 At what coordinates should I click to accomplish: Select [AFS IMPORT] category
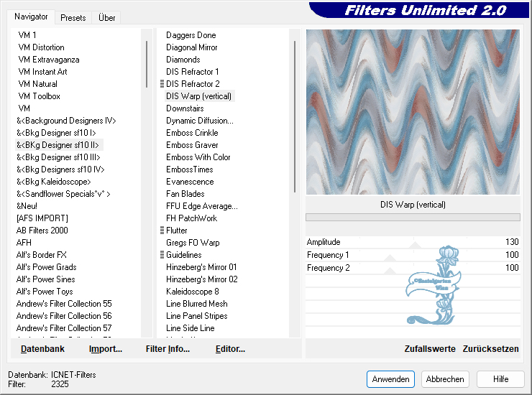point(42,218)
